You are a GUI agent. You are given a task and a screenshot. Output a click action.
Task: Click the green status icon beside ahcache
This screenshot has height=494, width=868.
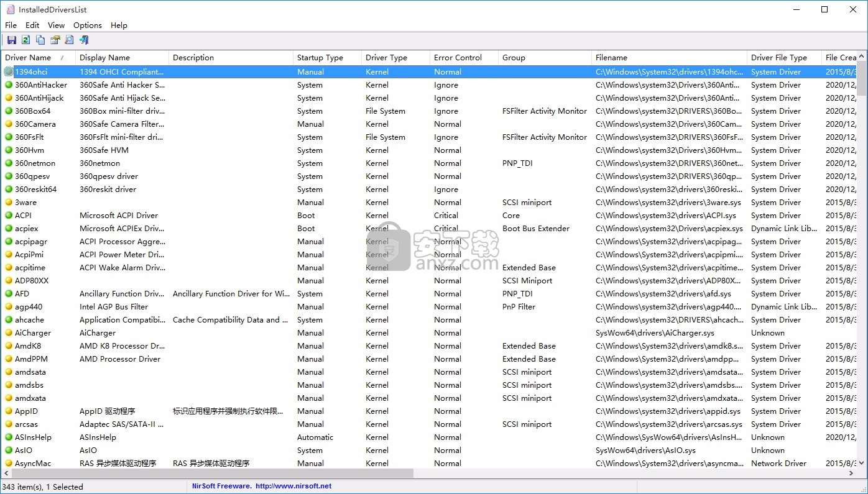tap(9, 320)
